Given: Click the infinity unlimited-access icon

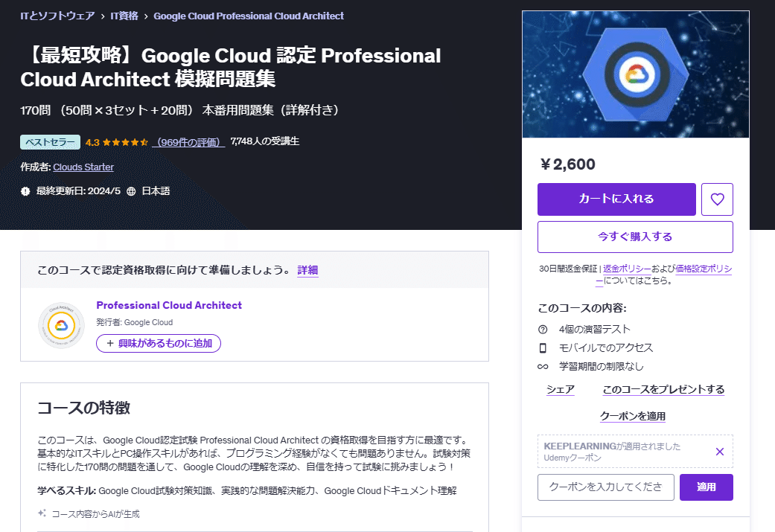Looking at the screenshot, I should tap(543, 367).
